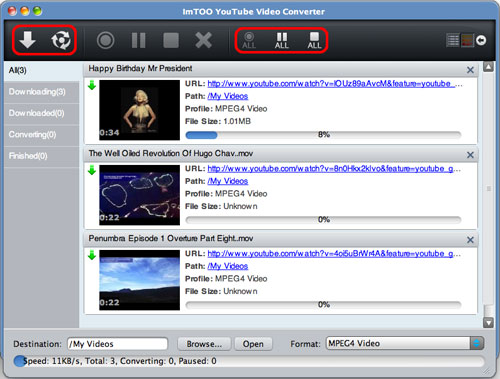Screen dimensions: 500x379
Task: Select the Penumbra Episode 1 title bar
Action: pyautogui.click(x=280, y=239)
